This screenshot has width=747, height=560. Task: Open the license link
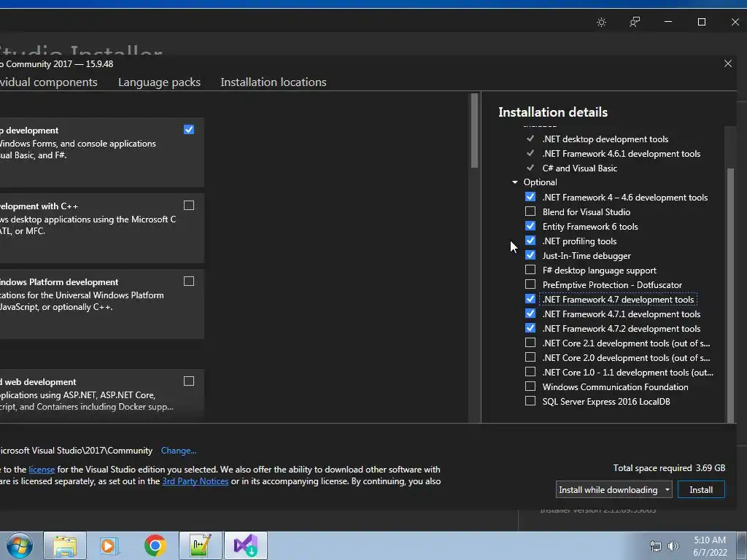point(42,470)
